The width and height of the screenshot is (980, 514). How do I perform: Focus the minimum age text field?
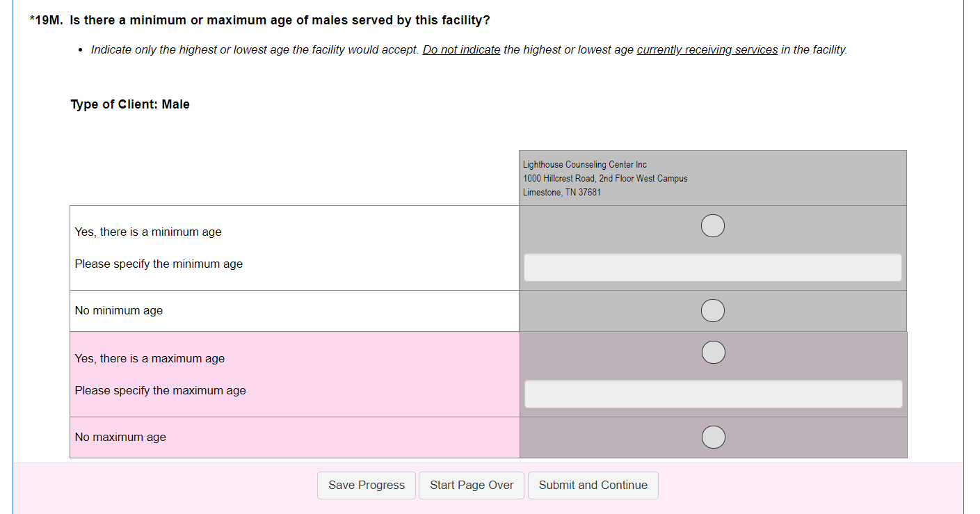point(712,268)
